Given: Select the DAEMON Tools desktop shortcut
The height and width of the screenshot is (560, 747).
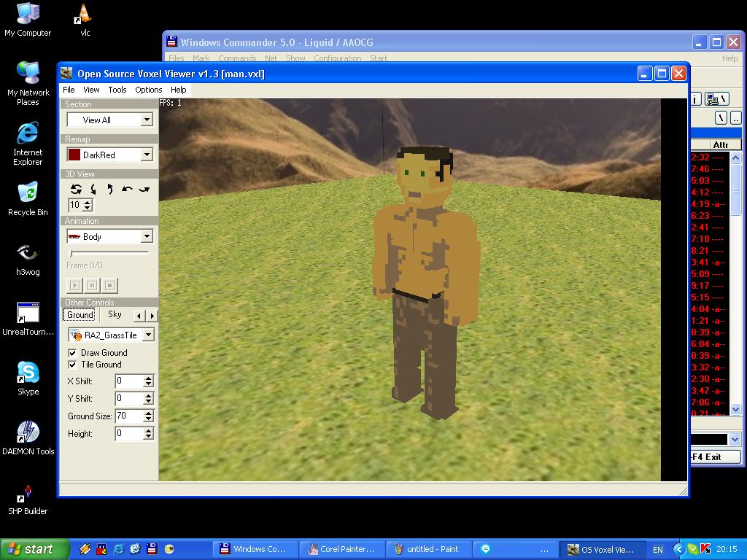Looking at the screenshot, I should click(28, 438).
